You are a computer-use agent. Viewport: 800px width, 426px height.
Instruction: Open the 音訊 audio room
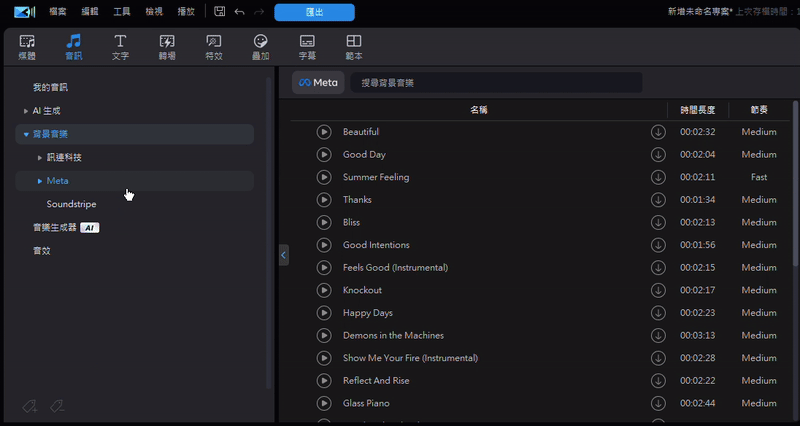click(73, 47)
